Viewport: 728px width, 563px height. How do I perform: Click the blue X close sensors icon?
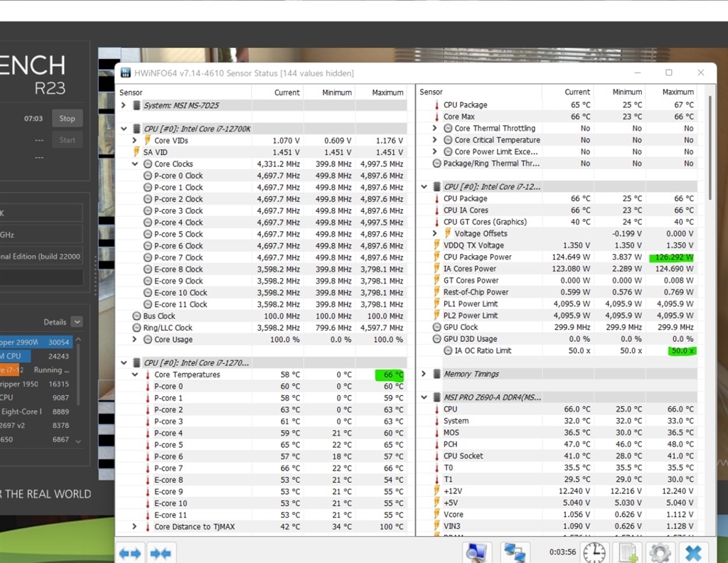[x=694, y=553]
